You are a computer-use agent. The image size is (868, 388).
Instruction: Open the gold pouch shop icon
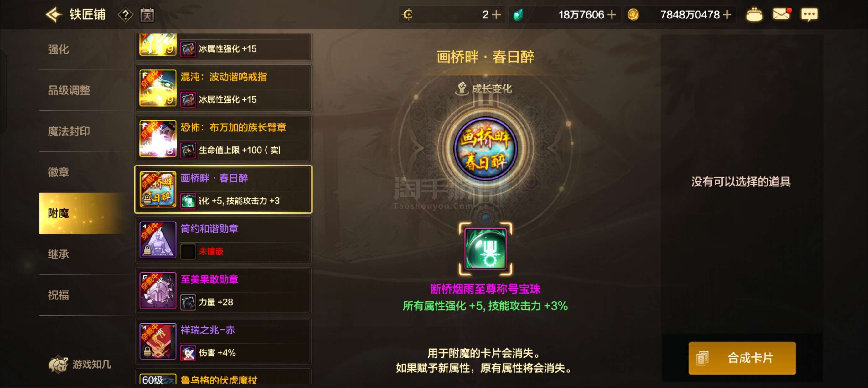(x=754, y=15)
